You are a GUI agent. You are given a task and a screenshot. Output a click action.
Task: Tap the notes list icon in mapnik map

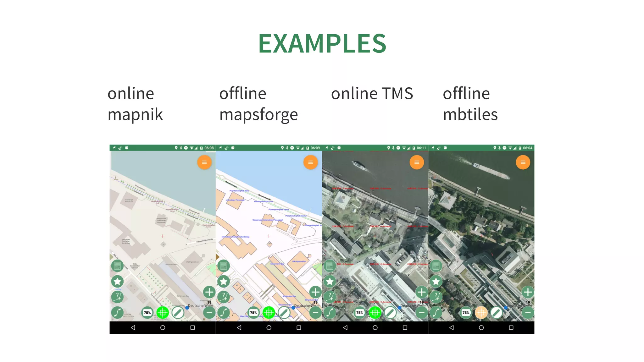117,266
